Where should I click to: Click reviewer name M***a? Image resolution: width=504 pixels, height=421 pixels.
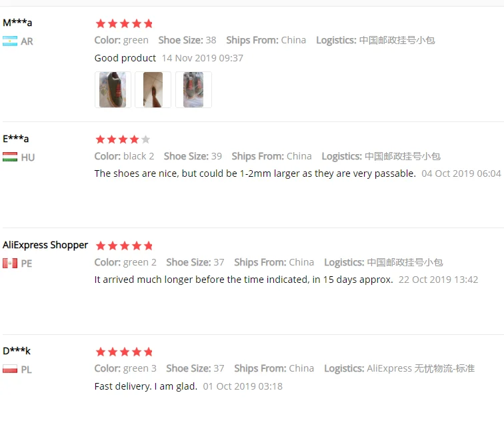click(17, 23)
